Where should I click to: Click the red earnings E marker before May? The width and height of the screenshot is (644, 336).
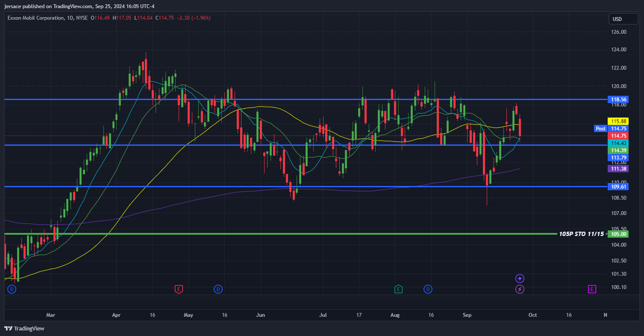point(179,289)
